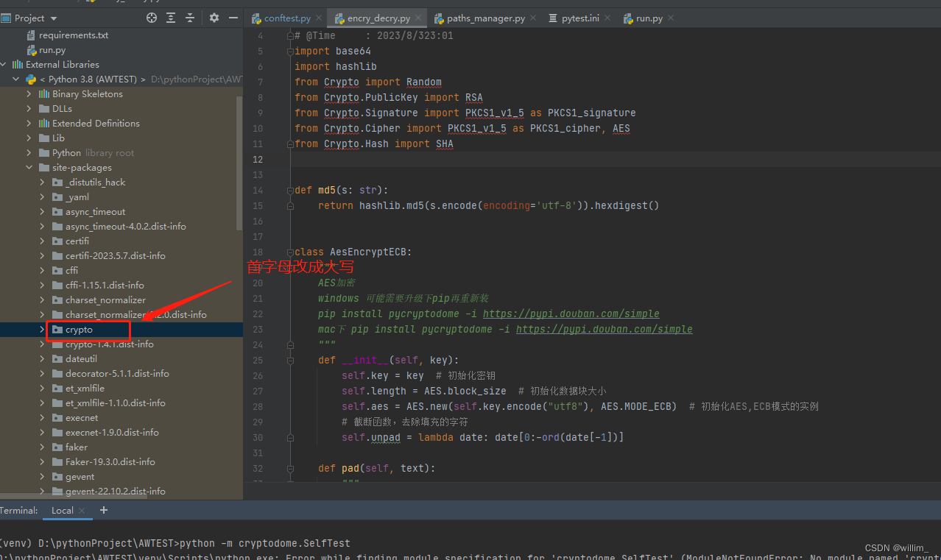This screenshot has width=941, height=560.
Task: Click the Expand All icon in Project toolbar
Action: 172,18
